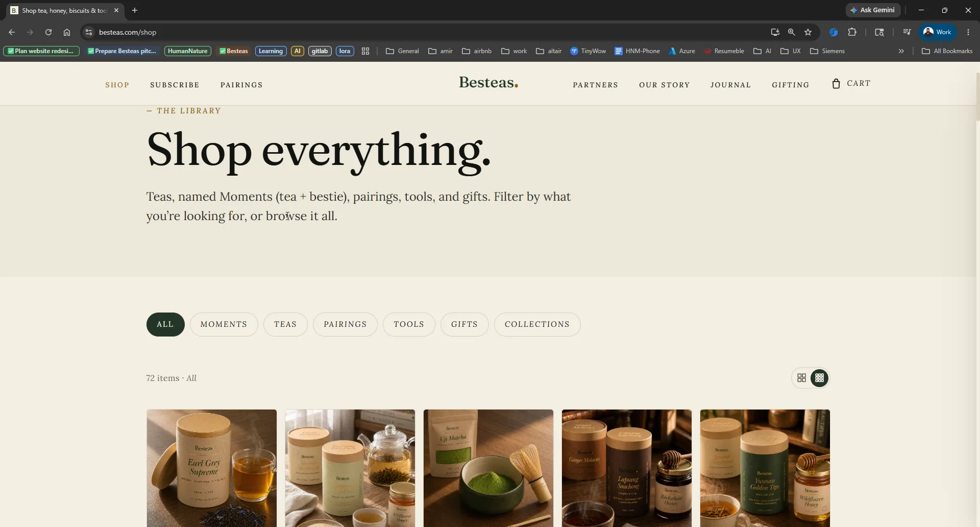
Task: Open the tab groups grid icon in bookmarks bar
Action: click(365, 51)
